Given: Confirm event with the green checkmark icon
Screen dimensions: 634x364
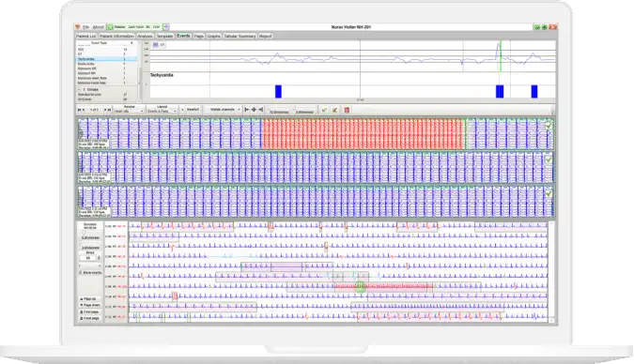Looking at the screenshot, I should tap(324, 110).
